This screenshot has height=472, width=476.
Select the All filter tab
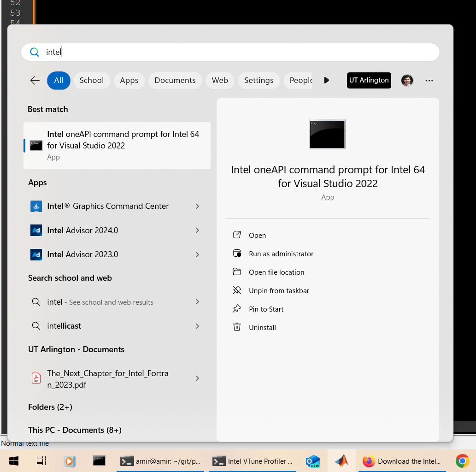click(x=59, y=81)
